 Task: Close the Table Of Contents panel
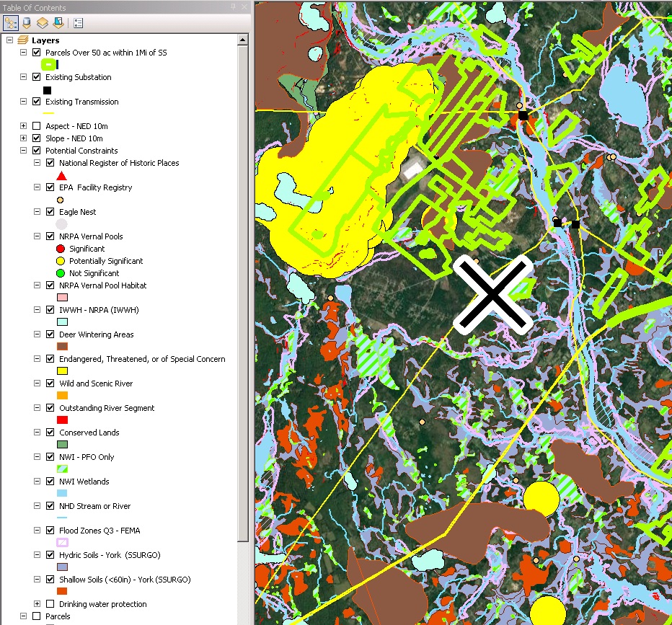(244, 7)
